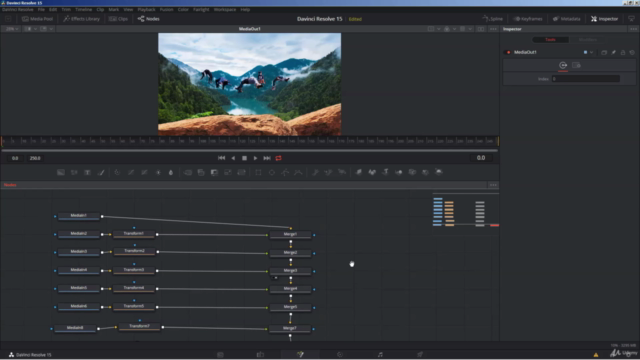The width and height of the screenshot is (640, 360).
Task: Jump to the last frame button
Action: coord(267,158)
